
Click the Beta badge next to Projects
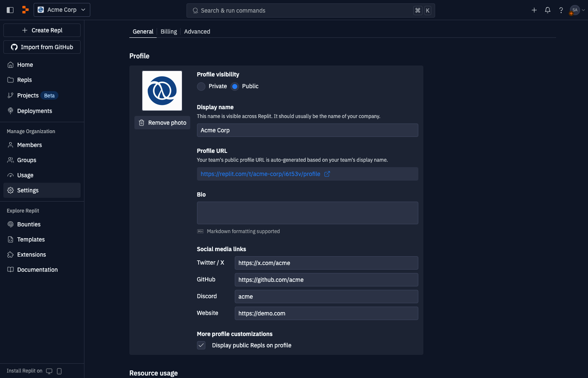50,96
